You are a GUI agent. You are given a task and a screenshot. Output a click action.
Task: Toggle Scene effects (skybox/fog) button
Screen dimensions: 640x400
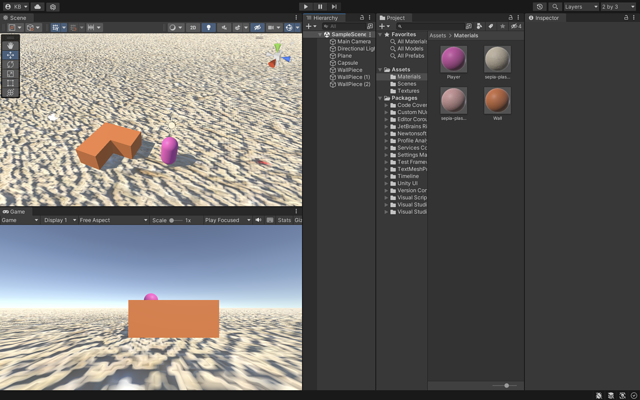pos(238,27)
